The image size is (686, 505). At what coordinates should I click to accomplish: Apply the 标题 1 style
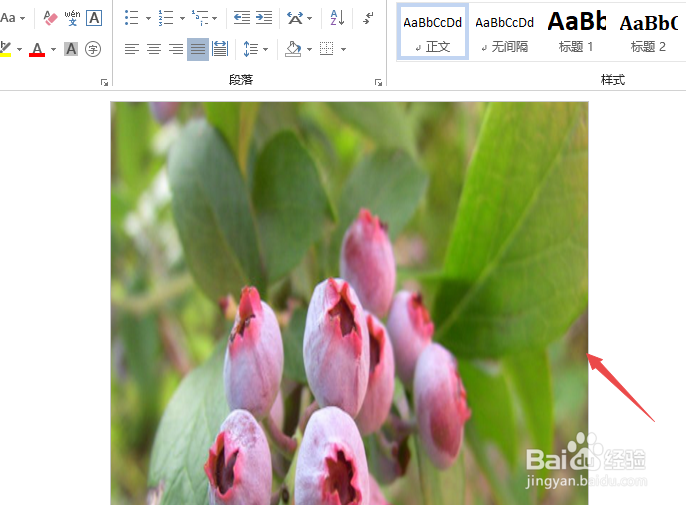click(x=576, y=32)
